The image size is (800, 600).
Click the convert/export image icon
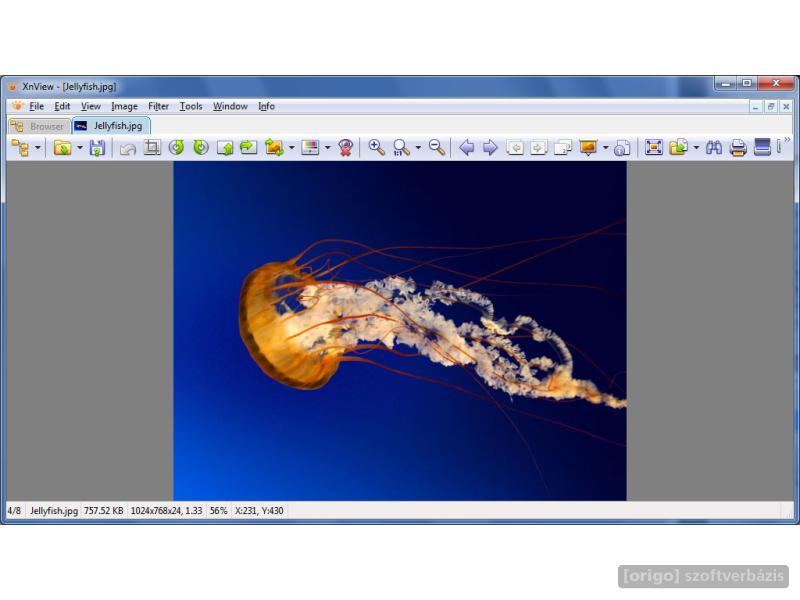coord(679,148)
